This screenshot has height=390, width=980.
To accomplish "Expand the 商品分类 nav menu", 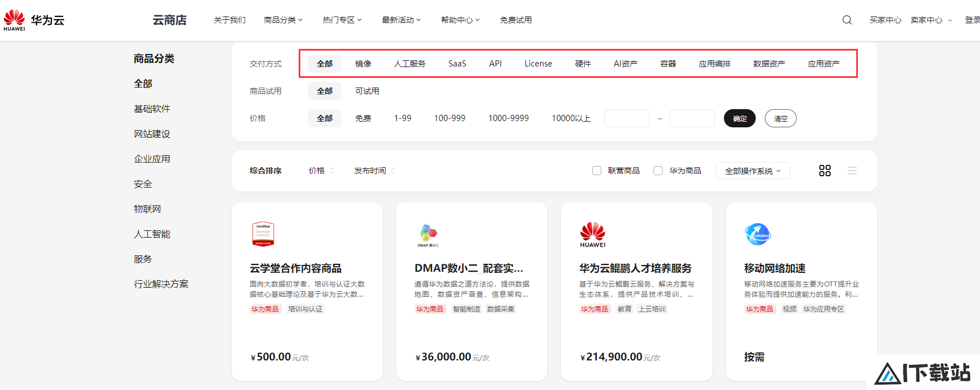I will [x=283, y=20].
